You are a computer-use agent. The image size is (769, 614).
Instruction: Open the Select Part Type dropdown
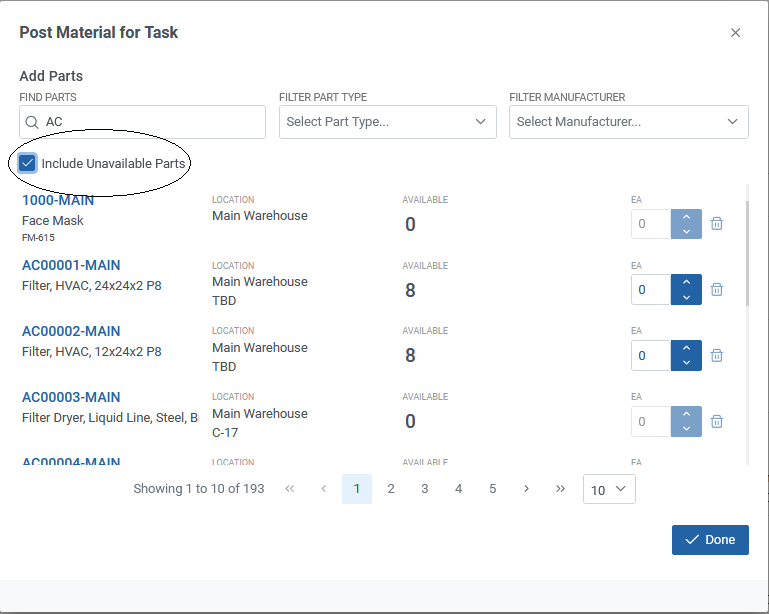pyautogui.click(x=387, y=122)
